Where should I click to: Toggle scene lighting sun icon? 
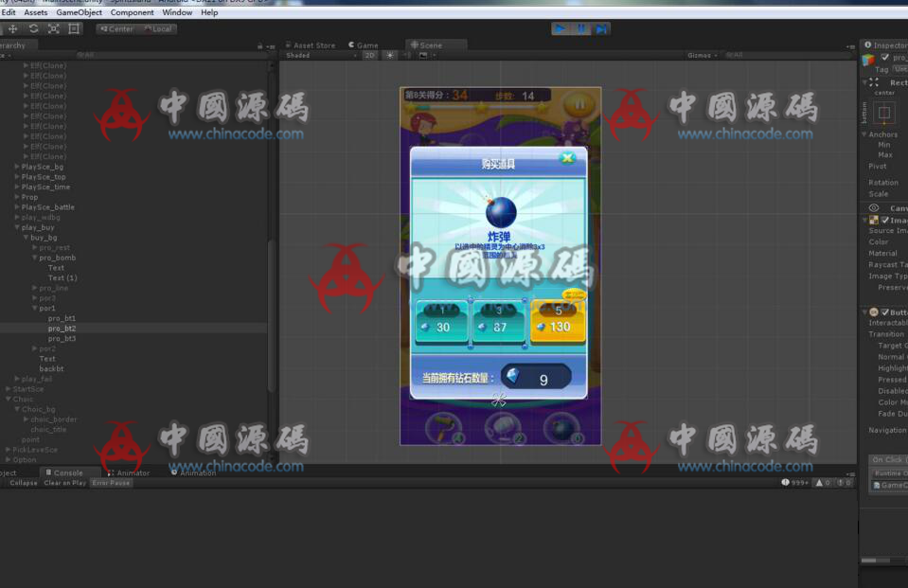click(x=389, y=56)
